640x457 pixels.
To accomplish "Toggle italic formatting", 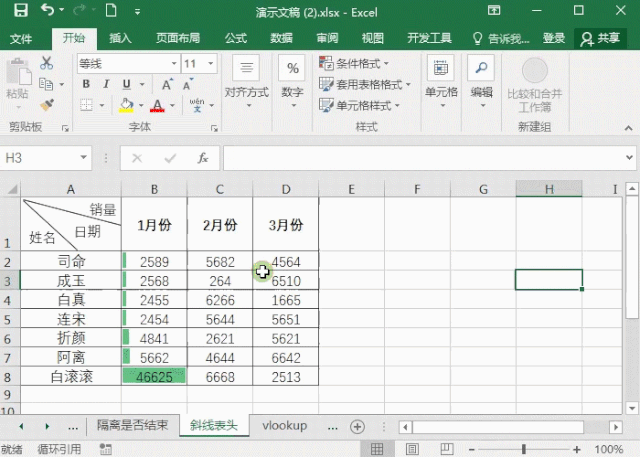I will 106,84.
